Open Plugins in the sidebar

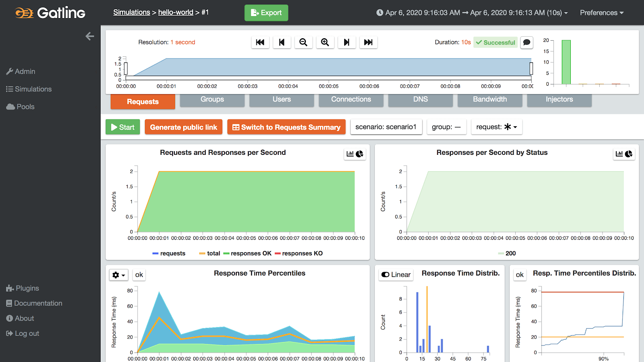[x=23, y=288]
